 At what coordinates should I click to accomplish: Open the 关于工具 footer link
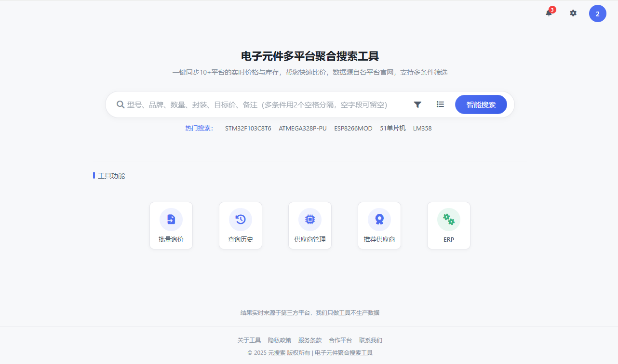tap(250, 340)
